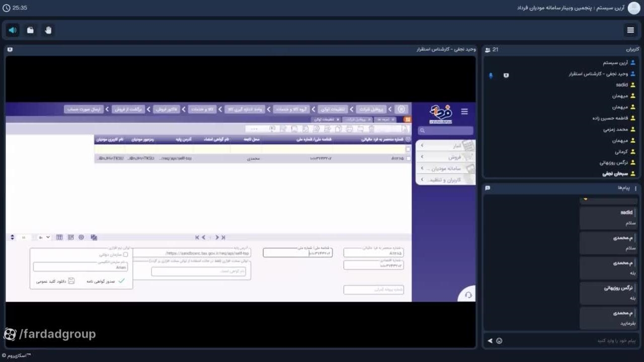Open the messages panel three-dot options
Image resolution: width=644 pixels, height=362 pixels.
[635, 188]
